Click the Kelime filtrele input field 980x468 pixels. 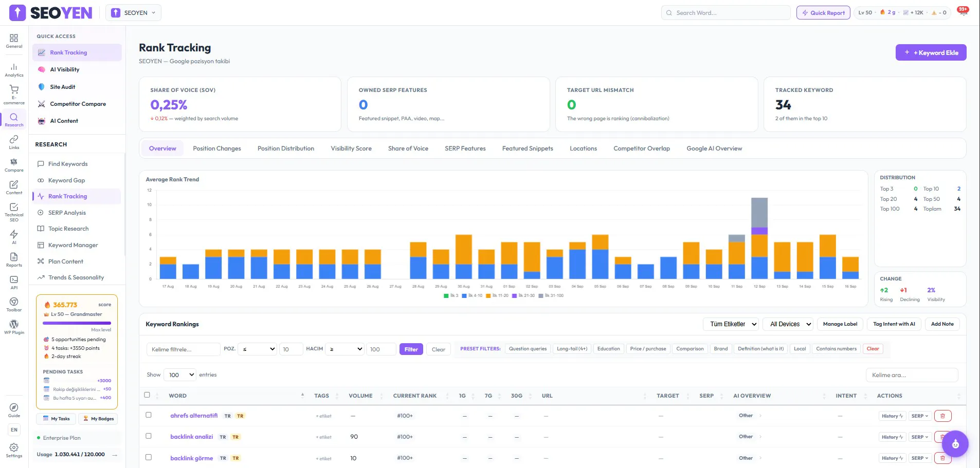tap(184, 349)
